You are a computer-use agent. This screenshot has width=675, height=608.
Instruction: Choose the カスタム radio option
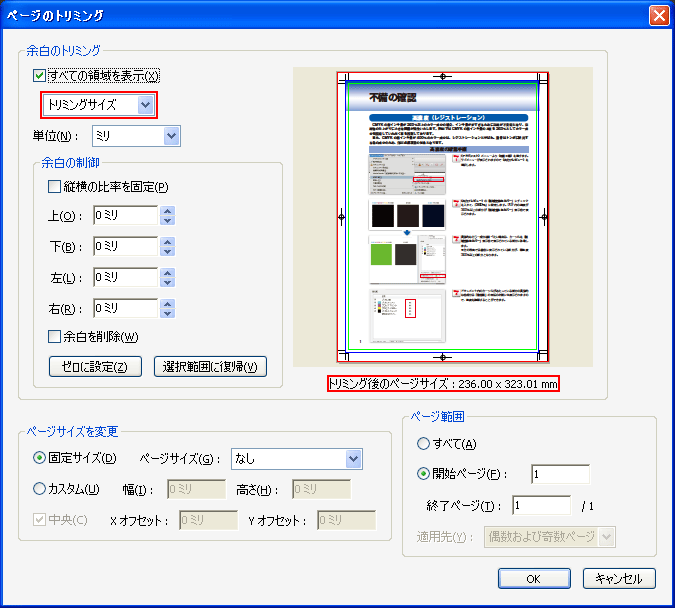pyautogui.click(x=40, y=489)
